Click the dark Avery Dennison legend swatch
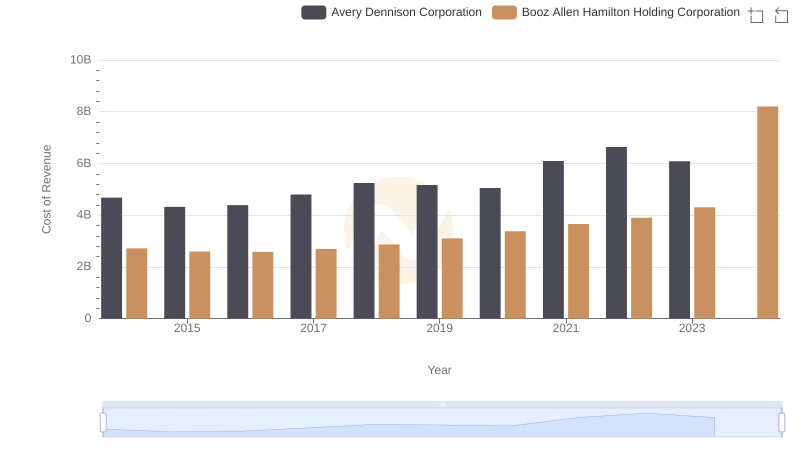 point(314,12)
